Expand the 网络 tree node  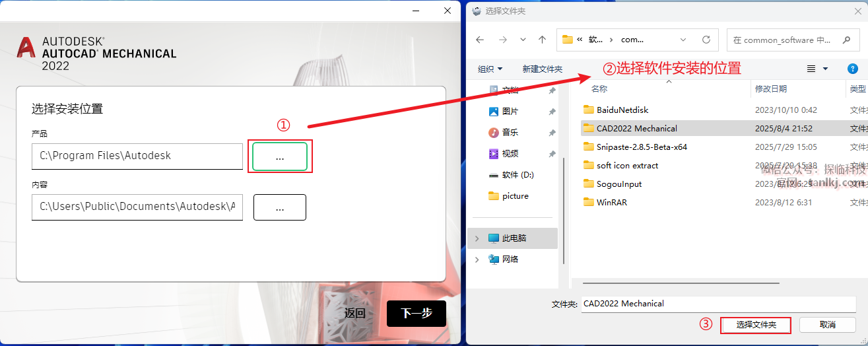tap(477, 259)
